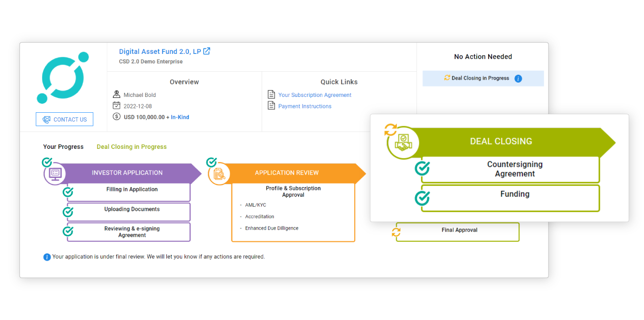Image resolution: width=644 pixels, height=320 pixels.
Task: Select the Countersigning Agreement step
Action: pos(510,169)
